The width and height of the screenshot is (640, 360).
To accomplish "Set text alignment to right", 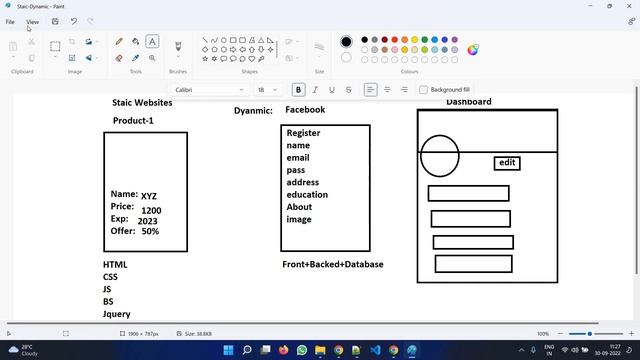I will pos(404,90).
